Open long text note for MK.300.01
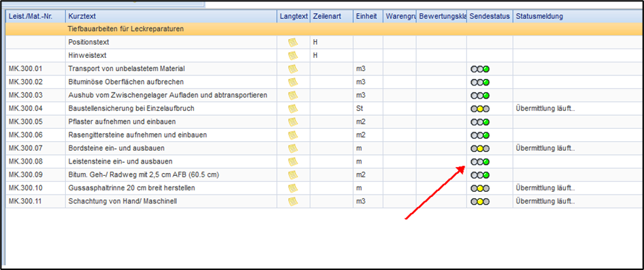644x270 pixels. [293, 69]
